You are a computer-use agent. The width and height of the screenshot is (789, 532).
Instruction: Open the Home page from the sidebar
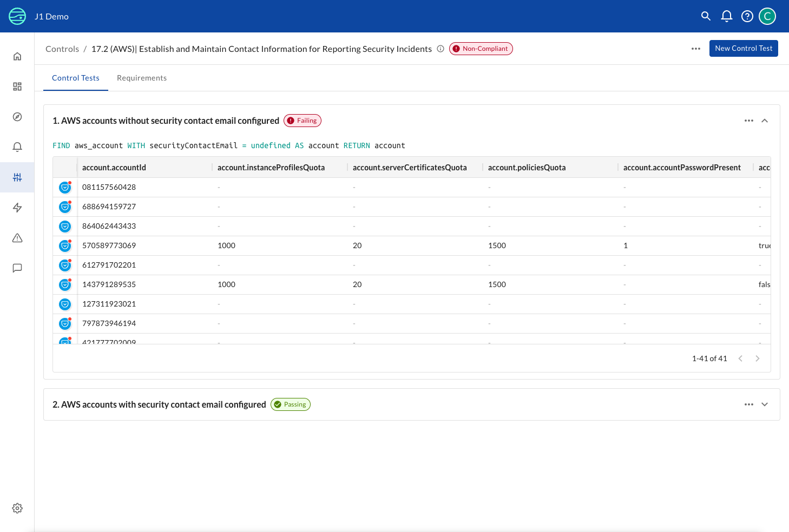tap(17, 56)
